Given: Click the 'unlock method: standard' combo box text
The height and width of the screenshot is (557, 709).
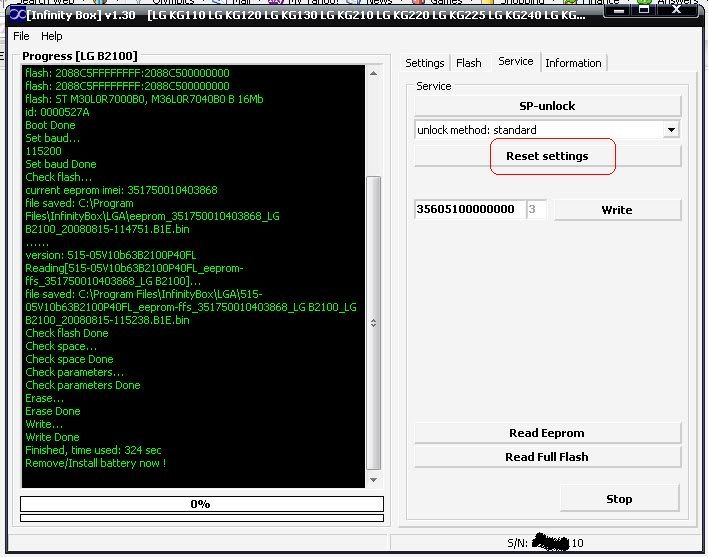Looking at the screenshot, I should pyautogui.click(x=477, y=130).
